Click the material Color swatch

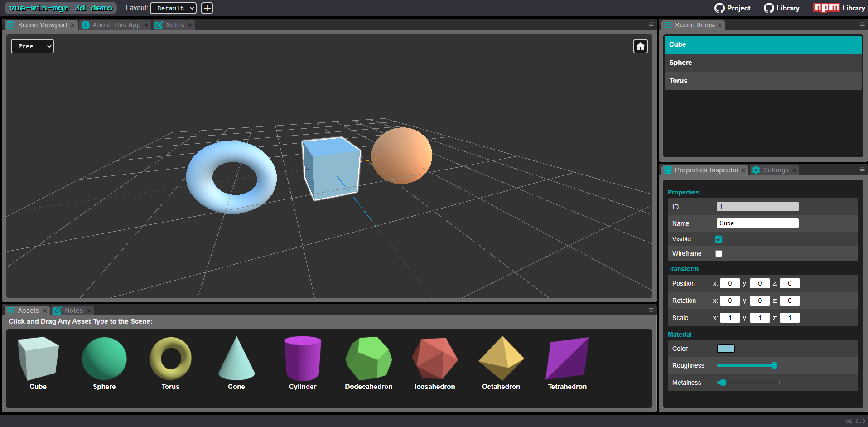(725, 349)
